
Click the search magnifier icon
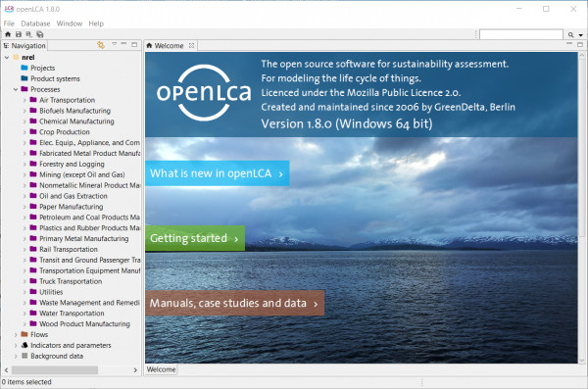[x=570, y=34]
